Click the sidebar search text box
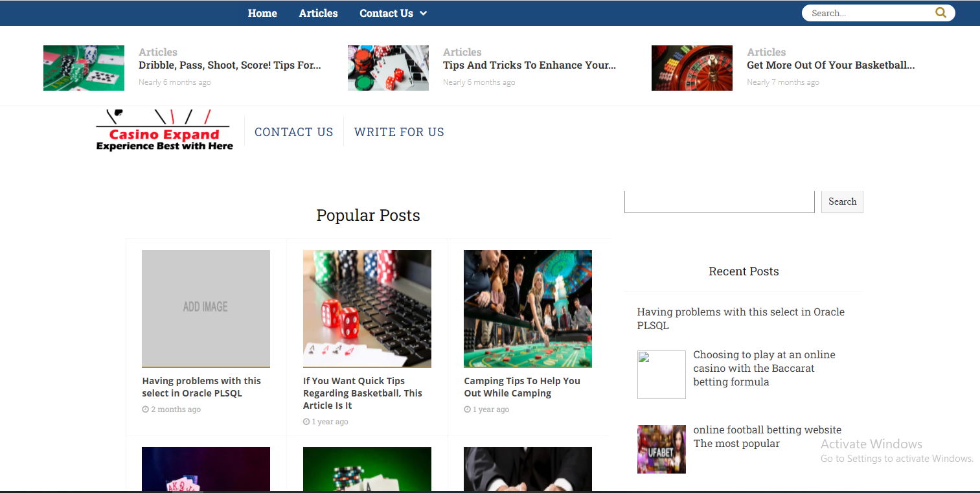Viewport: 980px width, 493px height. click(719, 201)
